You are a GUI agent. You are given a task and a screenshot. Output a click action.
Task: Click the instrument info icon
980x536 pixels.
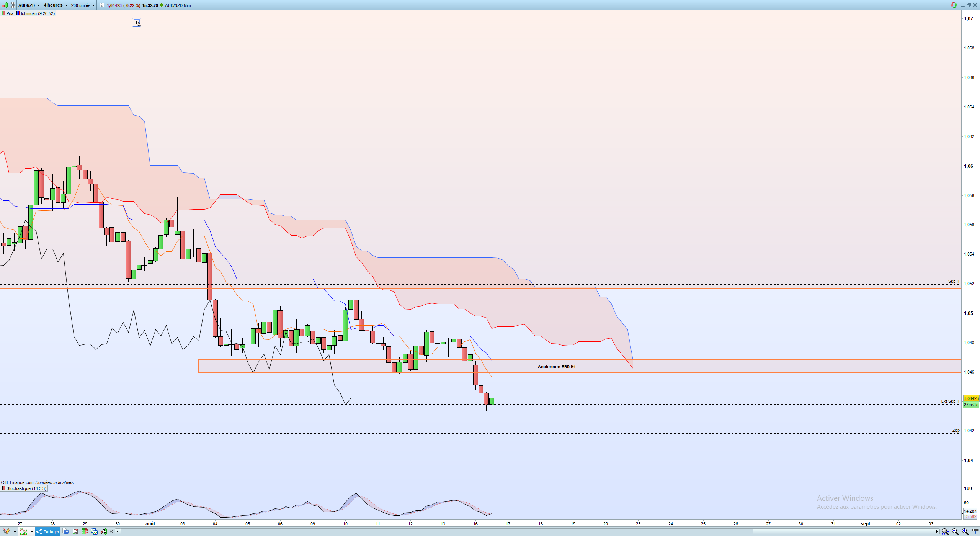(x=101, y=5)
